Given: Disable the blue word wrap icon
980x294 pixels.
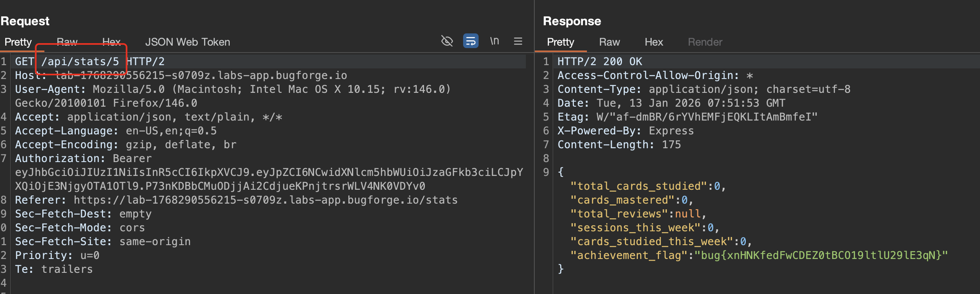Looking at the screenshot, I should tap(470, 41).
